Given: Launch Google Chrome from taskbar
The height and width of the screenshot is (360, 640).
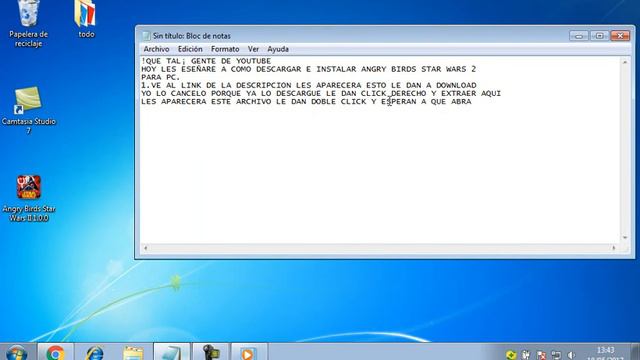Looking at the screenshot, I should coord(56,352).
